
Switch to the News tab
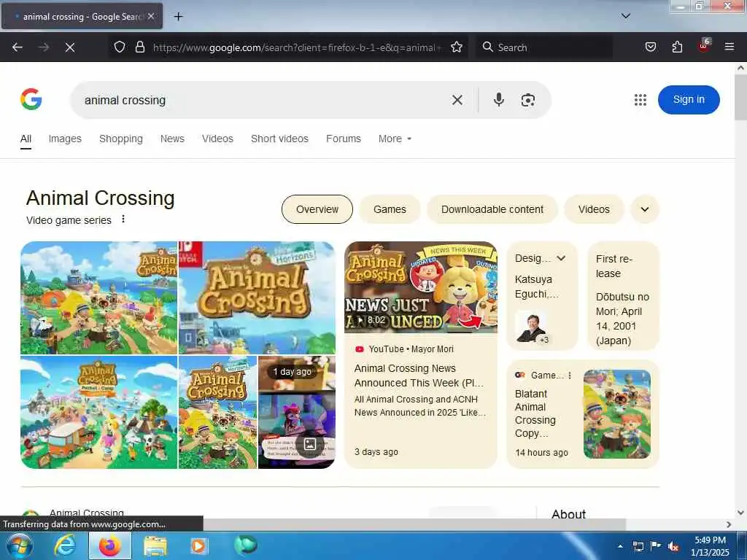(x=172, y=139)
